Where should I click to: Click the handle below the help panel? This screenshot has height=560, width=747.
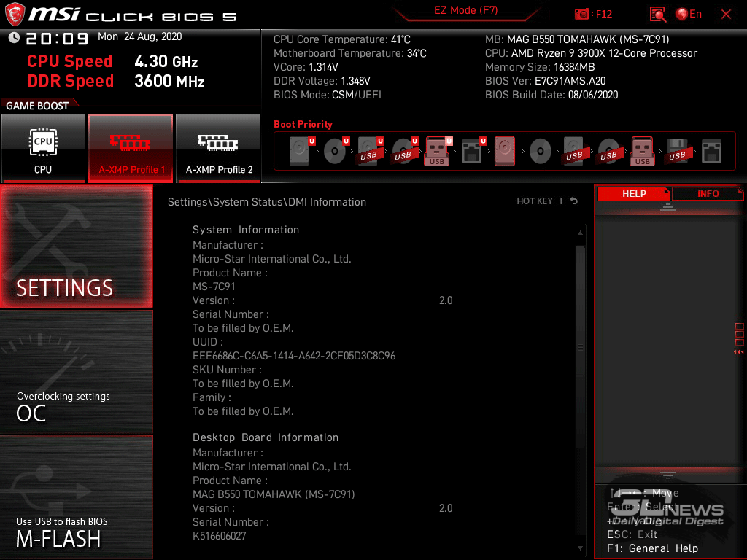pyautogui.click(x=668, y=475)
